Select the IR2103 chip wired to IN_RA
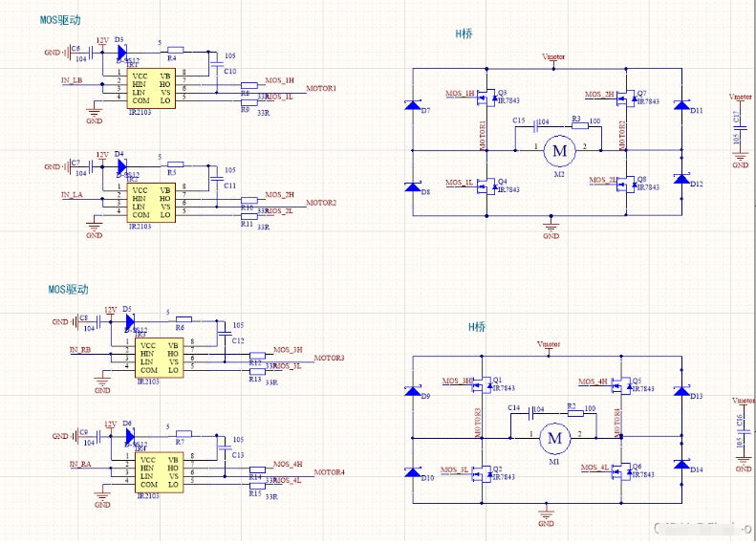756x545 pixels. [x=159, y=471]
